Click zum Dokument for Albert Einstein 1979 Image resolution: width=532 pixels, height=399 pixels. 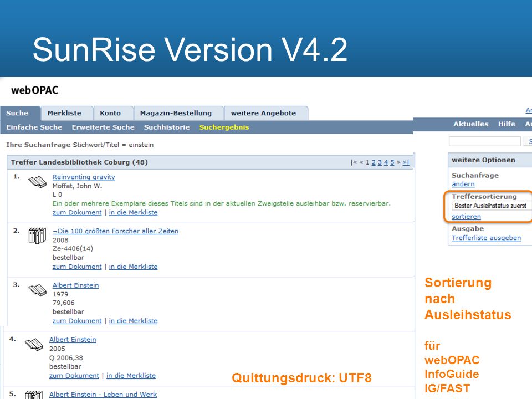point(77,321)
